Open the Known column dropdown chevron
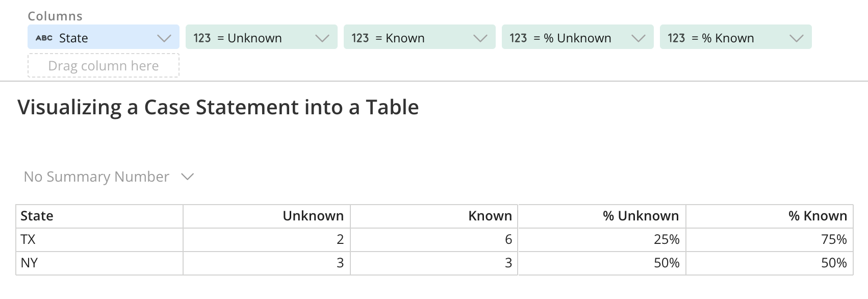 480,38
